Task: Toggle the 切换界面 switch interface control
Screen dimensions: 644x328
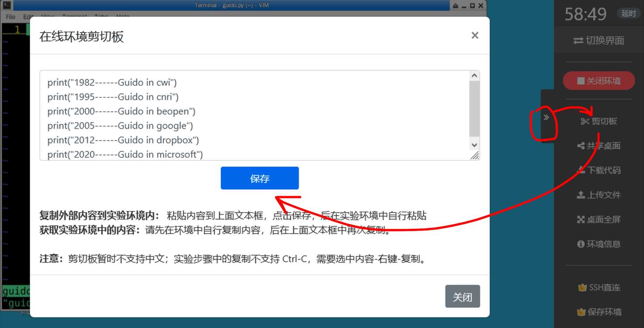Action: coord(599,41)
